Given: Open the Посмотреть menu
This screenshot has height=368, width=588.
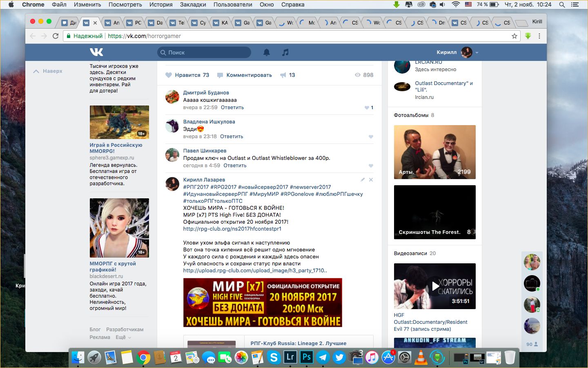Looking at the screenshot, I should [x=125, y=4].
